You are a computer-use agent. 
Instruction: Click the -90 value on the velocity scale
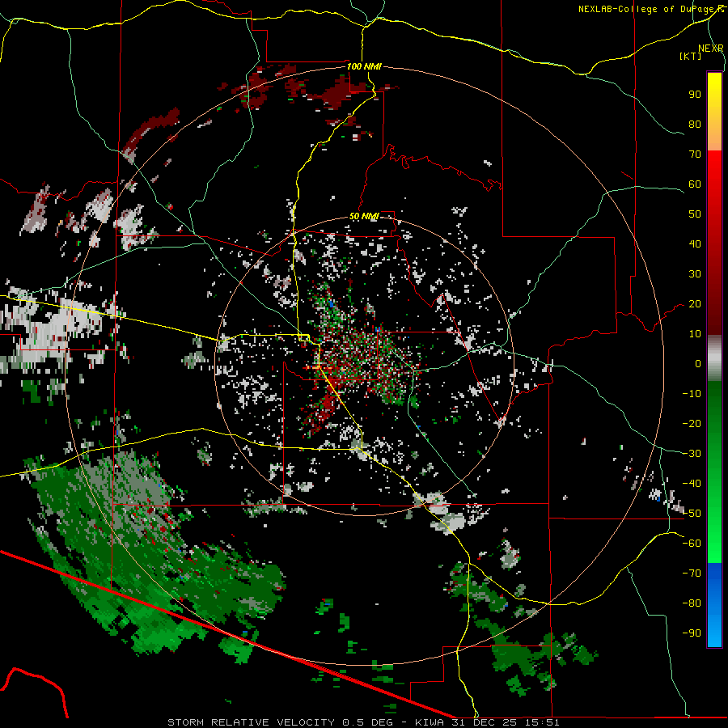(x=692, y=633)
